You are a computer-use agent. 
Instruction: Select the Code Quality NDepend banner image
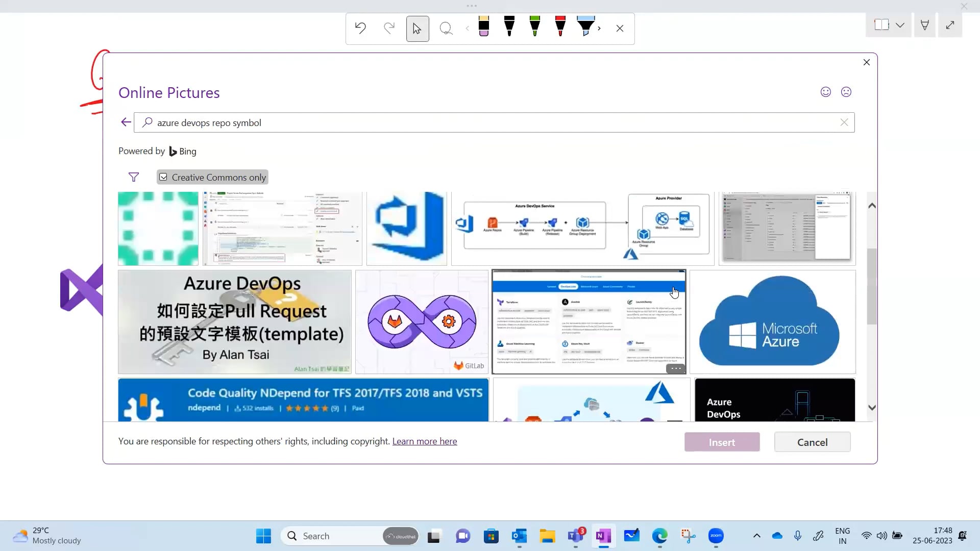(x=303, y=400)
